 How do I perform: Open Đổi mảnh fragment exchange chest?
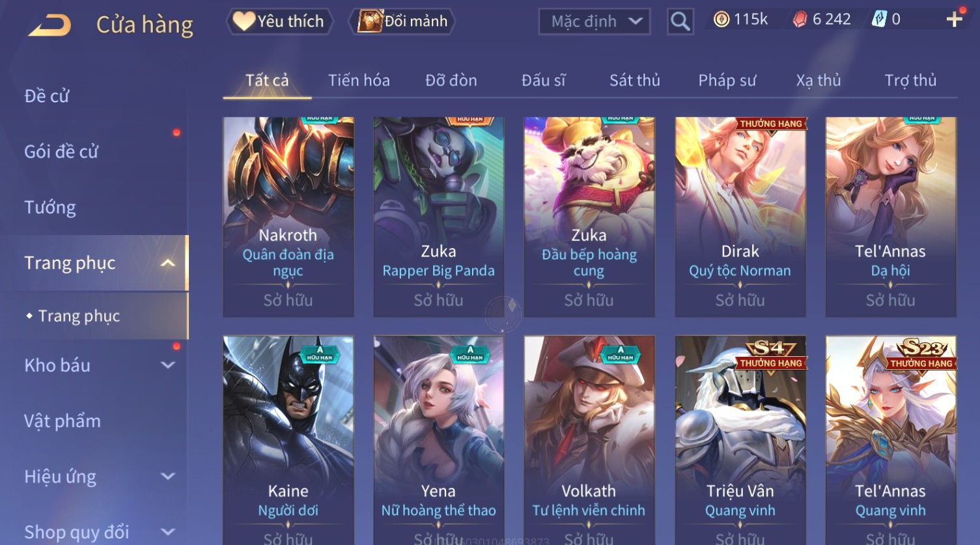[x=402, y=21]
